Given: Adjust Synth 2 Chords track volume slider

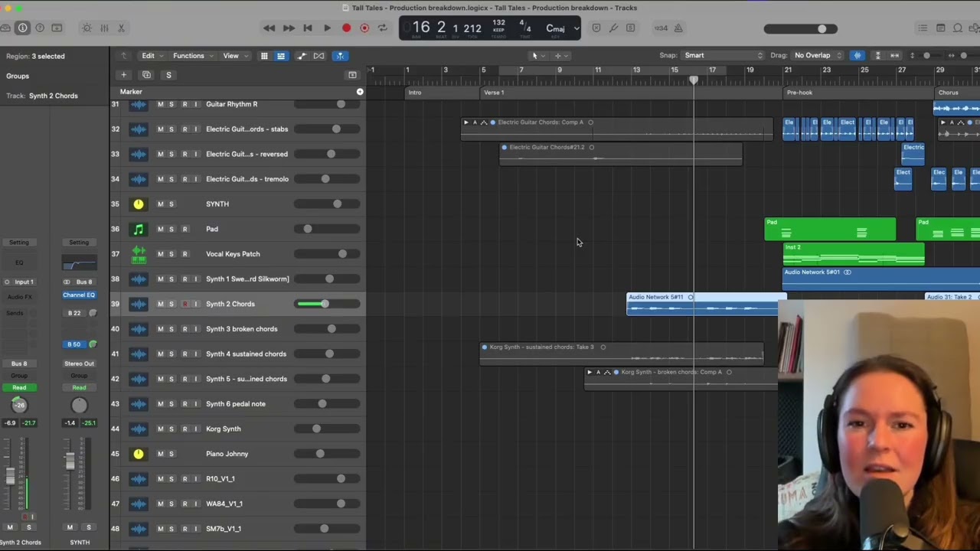Looking at the screenshot, I should pos(327,304).
